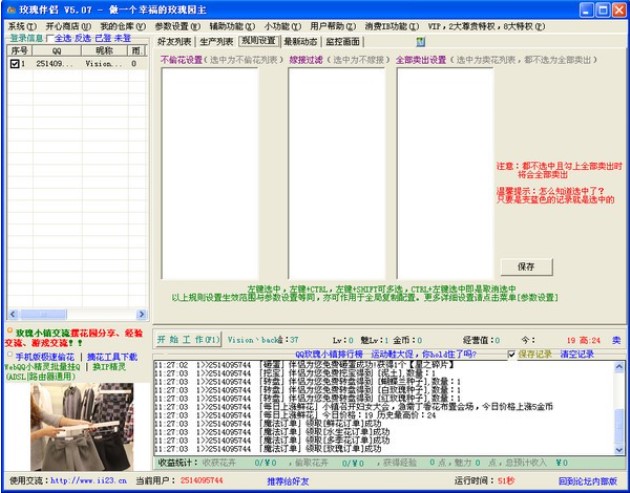
Task: Click the left arrow of the horizontal scrollbar
Action: [13, 314]
